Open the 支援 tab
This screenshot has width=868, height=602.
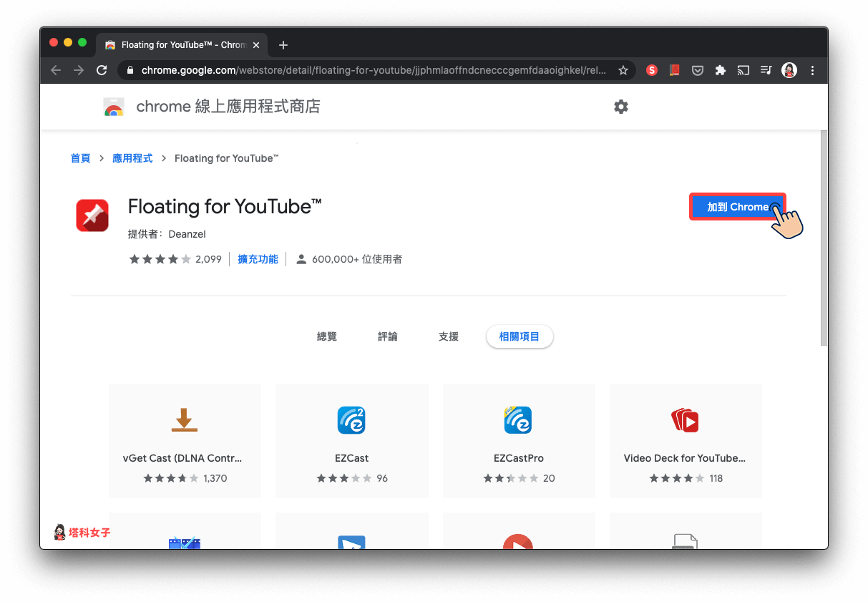[448, 336]
